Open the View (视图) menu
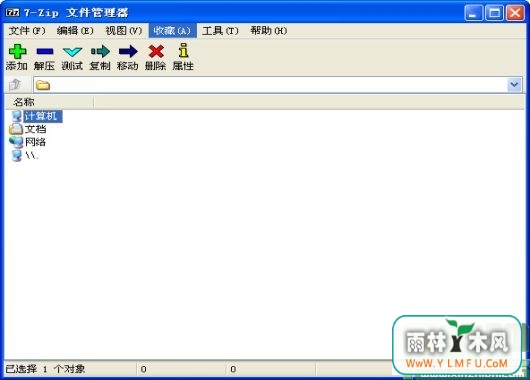 coord(123,31)
